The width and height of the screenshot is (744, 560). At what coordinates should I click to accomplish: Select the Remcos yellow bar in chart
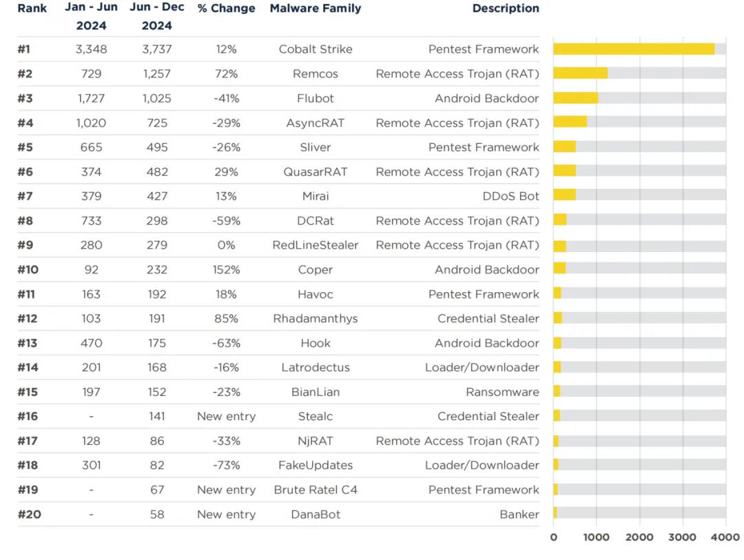[580, 73]
